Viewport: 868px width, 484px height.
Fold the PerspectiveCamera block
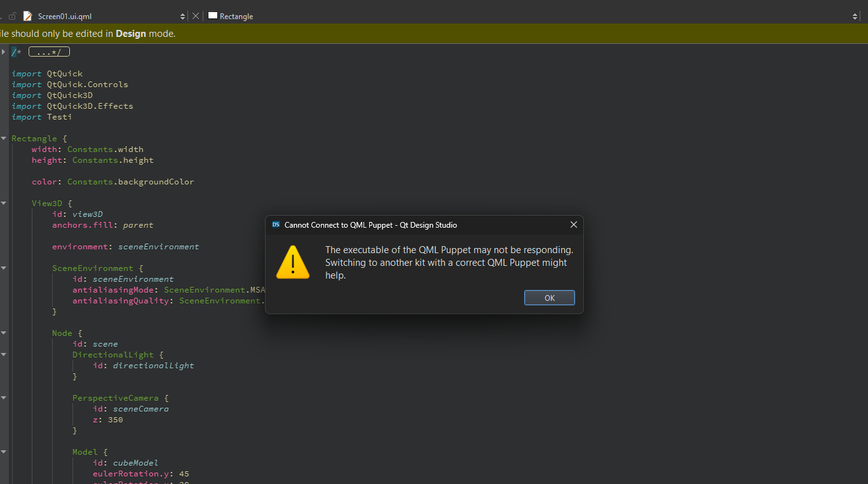(x=4, y=398)
